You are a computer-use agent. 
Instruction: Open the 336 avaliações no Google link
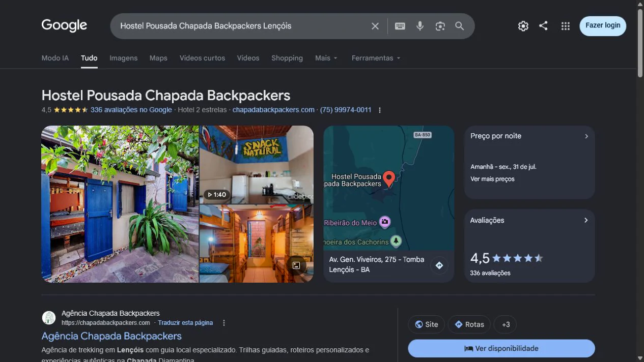[x=131, y=110]
